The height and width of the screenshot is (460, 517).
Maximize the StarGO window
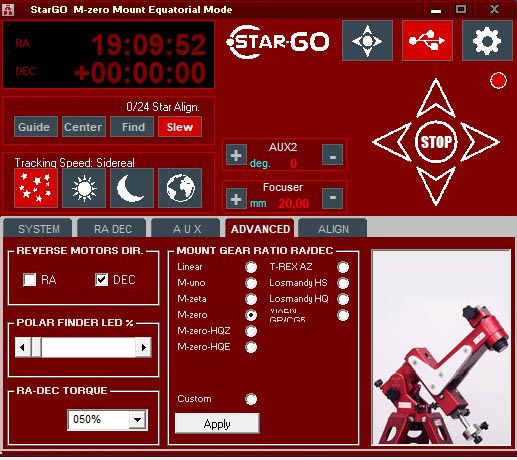(461, 9)
